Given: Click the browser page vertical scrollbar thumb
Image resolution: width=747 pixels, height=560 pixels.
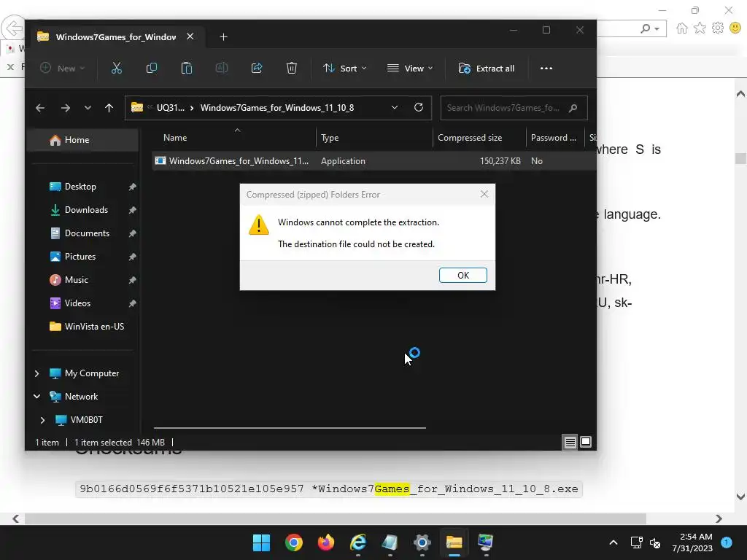Looking at the screenshot, I should coord(740,158).
